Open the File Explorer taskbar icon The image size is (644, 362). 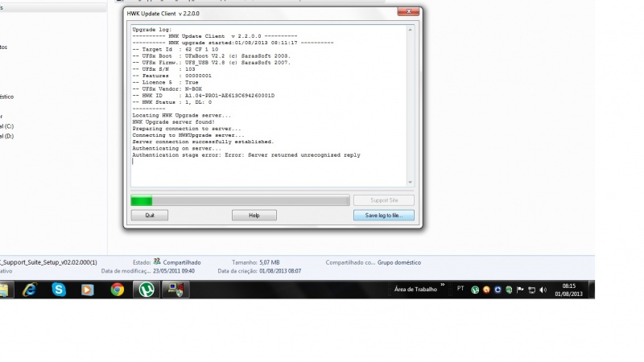coord(4,290)
